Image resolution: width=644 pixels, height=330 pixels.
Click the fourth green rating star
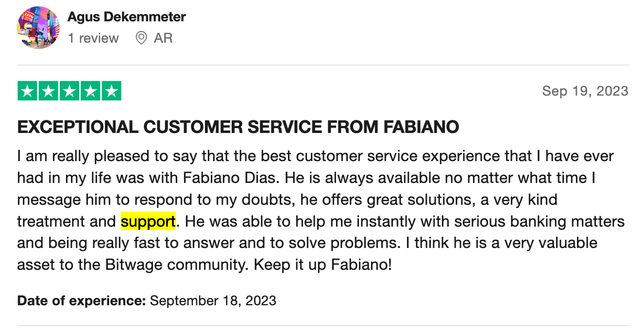coord(90,91)
